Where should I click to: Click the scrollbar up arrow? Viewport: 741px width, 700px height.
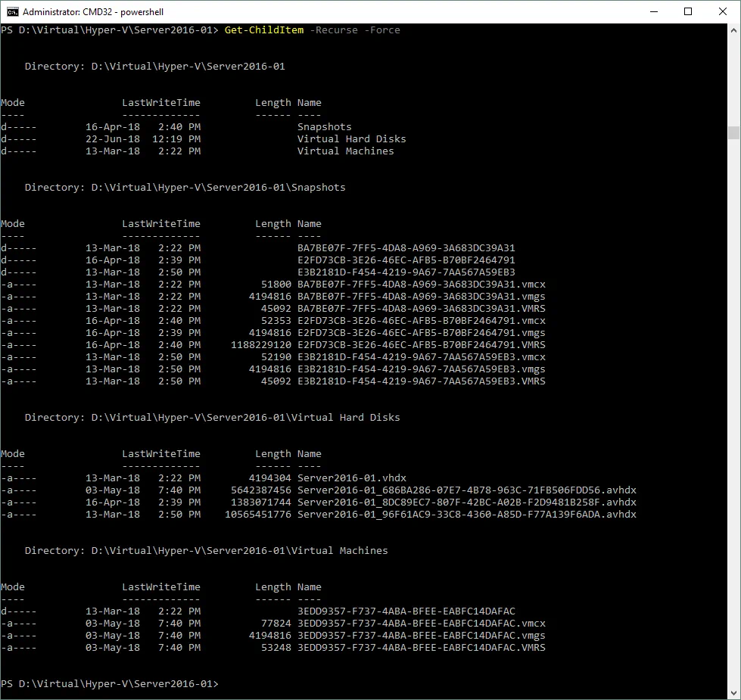pyautogui.click(x=733, y=30)
